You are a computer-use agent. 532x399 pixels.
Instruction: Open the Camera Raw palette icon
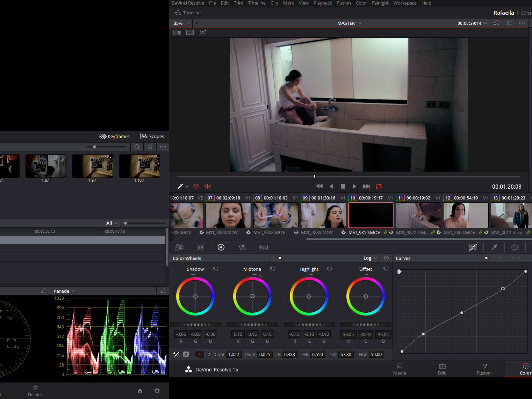click(x=179, y=247)
